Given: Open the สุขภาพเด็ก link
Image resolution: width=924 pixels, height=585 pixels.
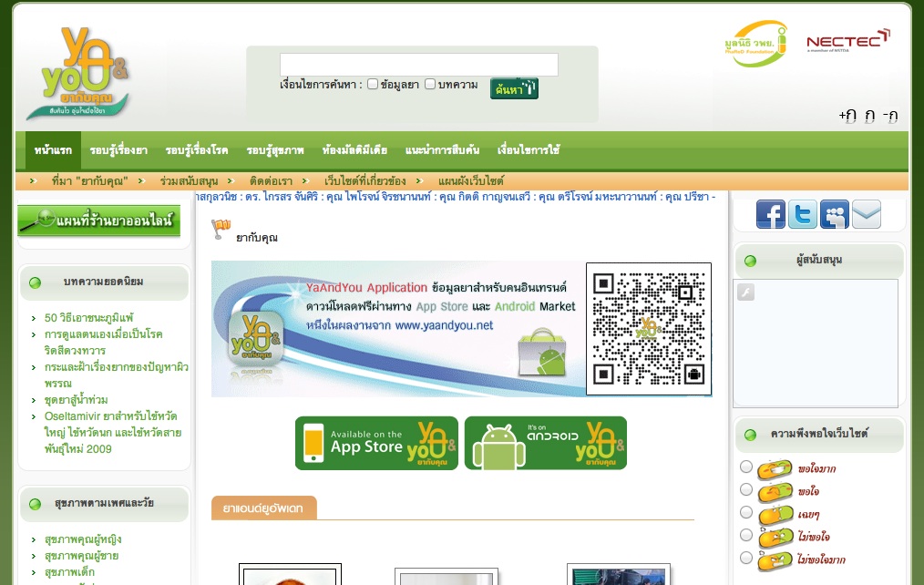Looking at the screenshot, I should click(69, 572).
